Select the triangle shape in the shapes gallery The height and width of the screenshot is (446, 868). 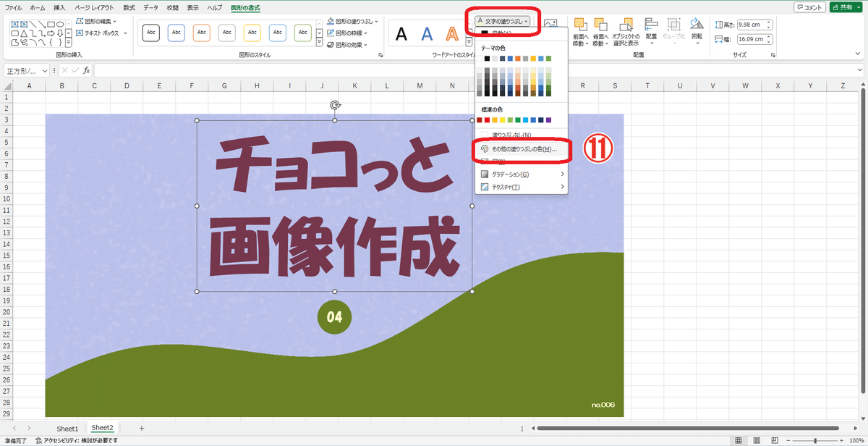point(25,33)
